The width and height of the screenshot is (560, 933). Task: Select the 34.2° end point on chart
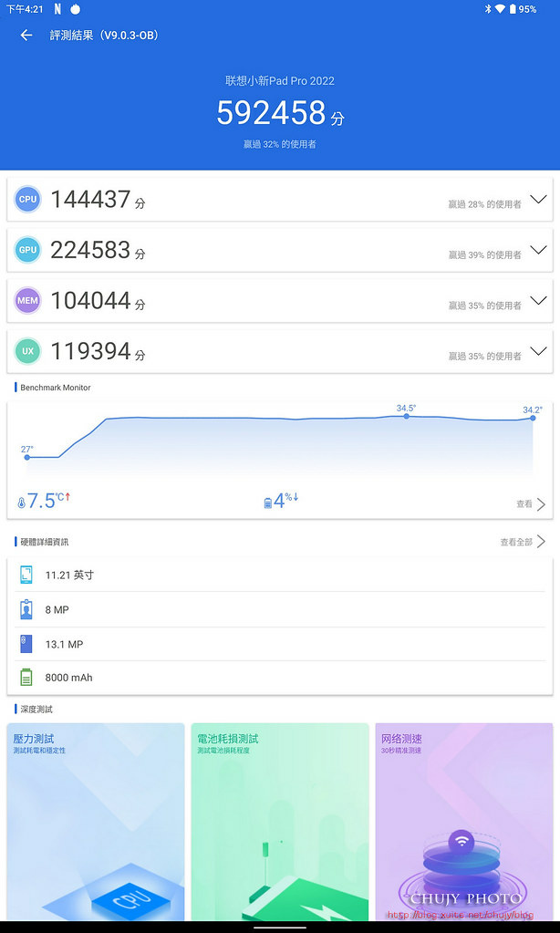pyautogui.click(x=533, y=418)
